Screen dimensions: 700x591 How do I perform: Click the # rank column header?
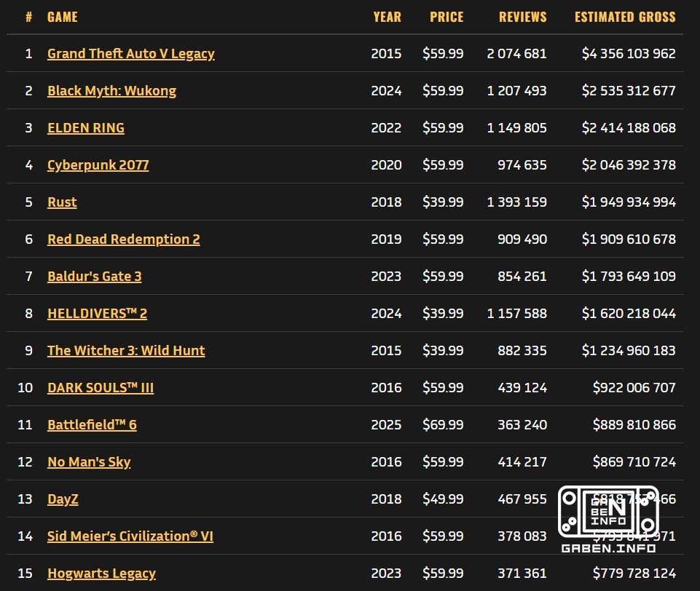coord(29,17)
